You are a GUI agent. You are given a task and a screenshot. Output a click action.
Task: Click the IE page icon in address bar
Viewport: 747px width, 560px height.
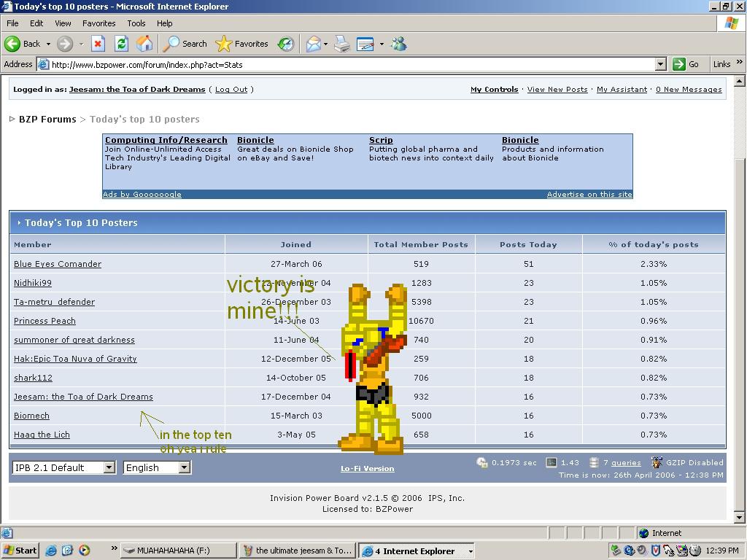43,64
